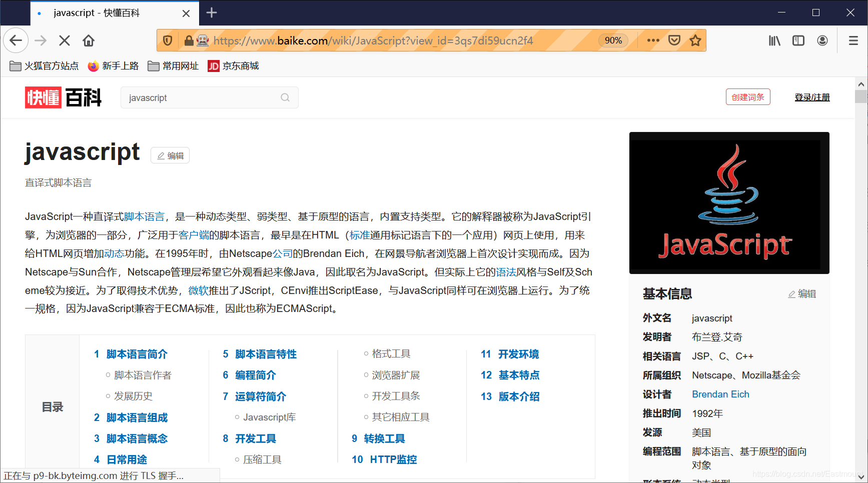Open the Pocket save icon
Viewport: 868px width, 483px height.
pyautogui.click(x=674, y=40)
